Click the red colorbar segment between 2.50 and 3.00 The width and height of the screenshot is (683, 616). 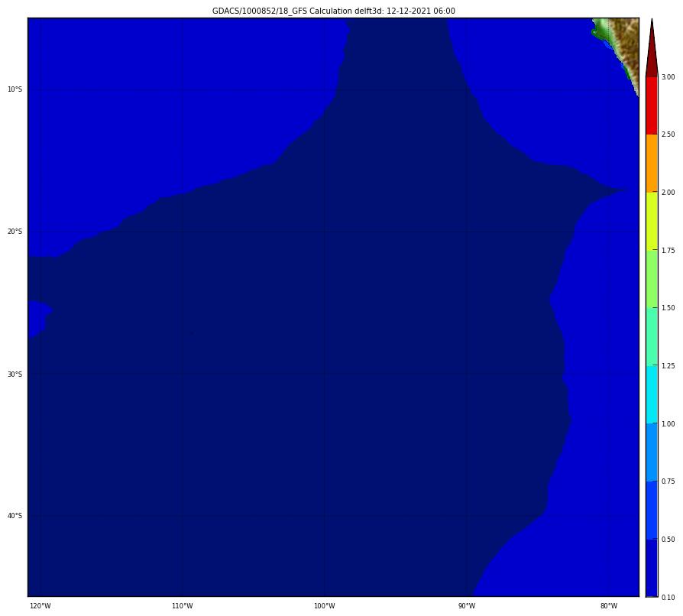pos(651,105)
